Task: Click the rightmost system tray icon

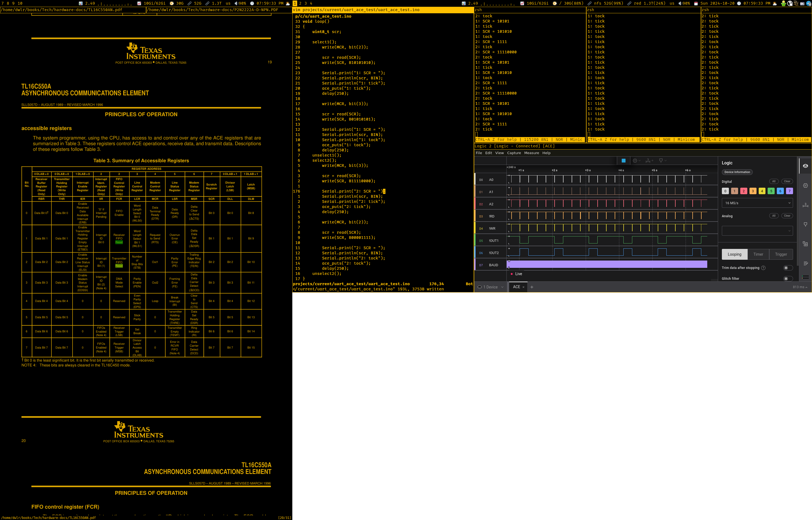Action: click(809, 3)
